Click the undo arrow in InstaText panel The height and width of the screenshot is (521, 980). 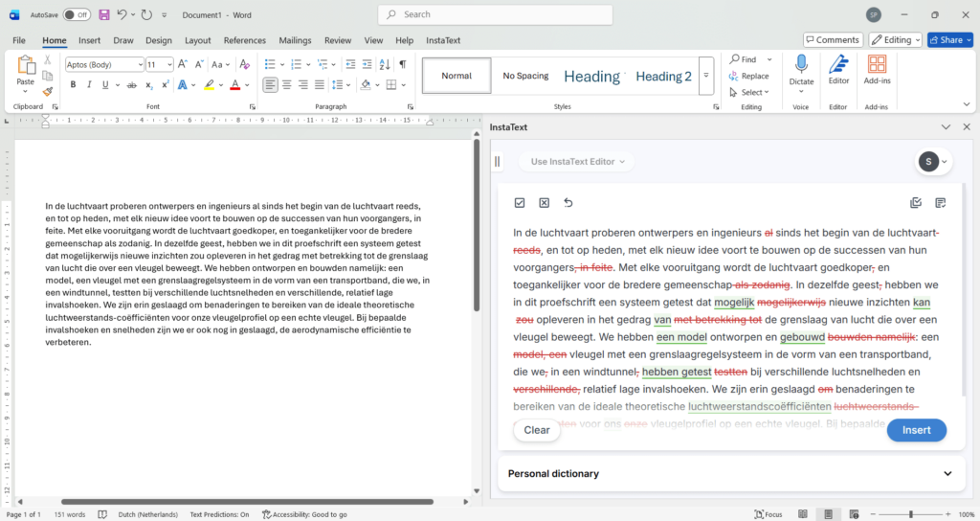[568, 203]
